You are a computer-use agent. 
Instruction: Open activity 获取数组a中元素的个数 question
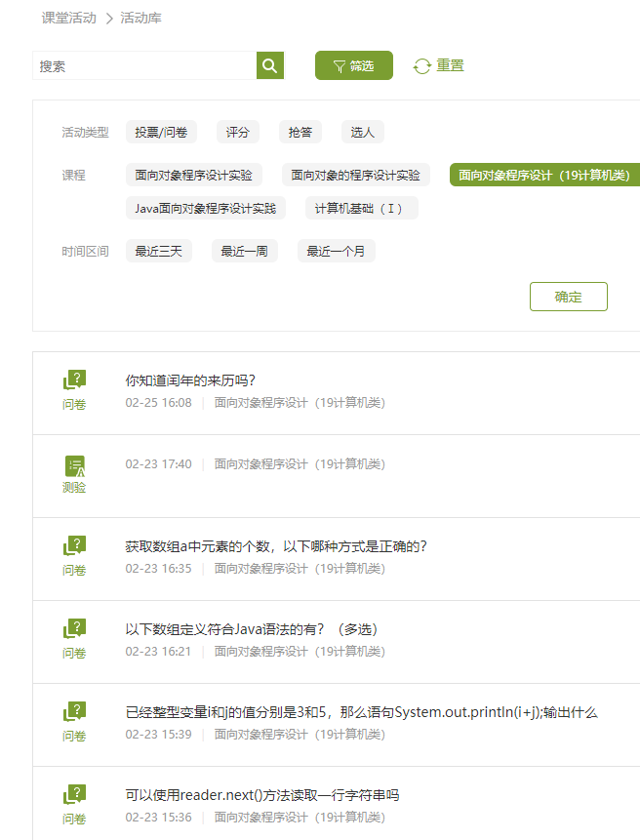[x=276, y=546]
